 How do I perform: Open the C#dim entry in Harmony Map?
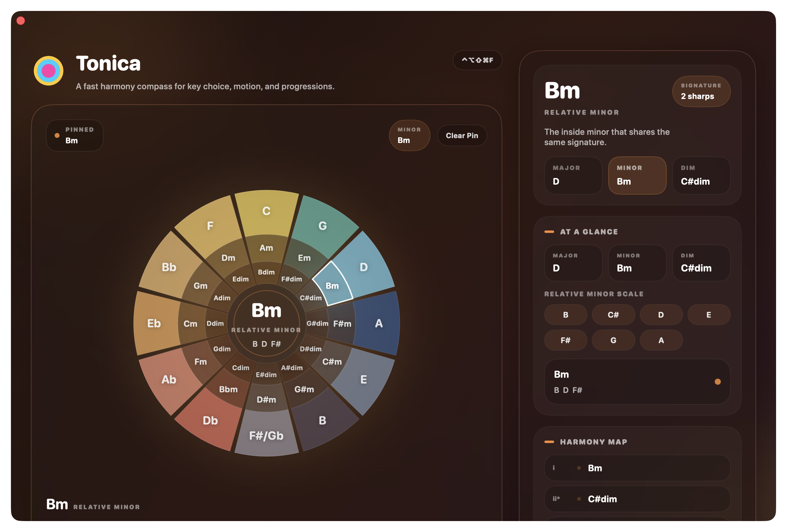(x=637, y=499)
